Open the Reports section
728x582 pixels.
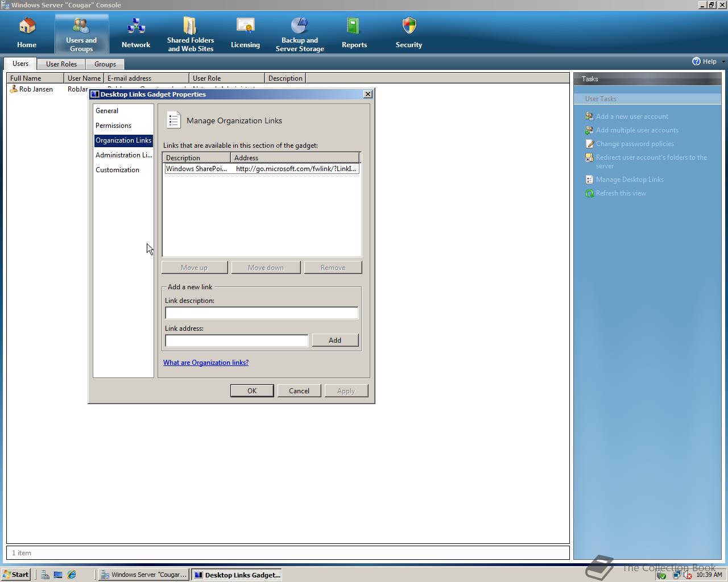(x=354, y=33)
